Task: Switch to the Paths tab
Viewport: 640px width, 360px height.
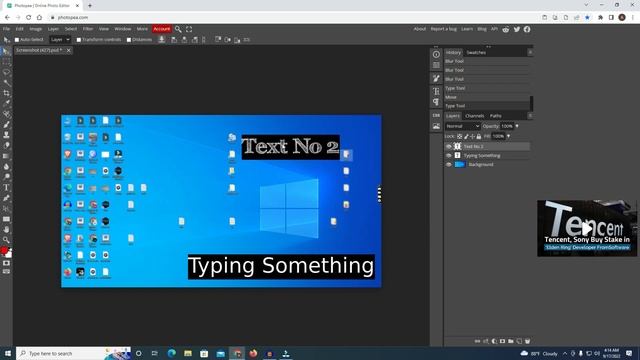Action: coord(496,116)
